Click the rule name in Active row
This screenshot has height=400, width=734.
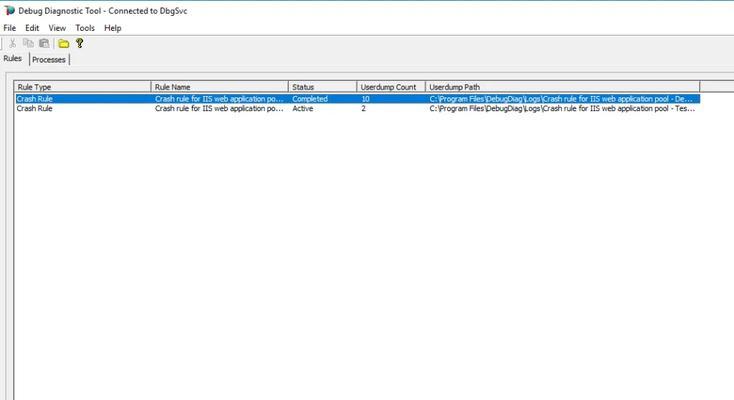219,108
